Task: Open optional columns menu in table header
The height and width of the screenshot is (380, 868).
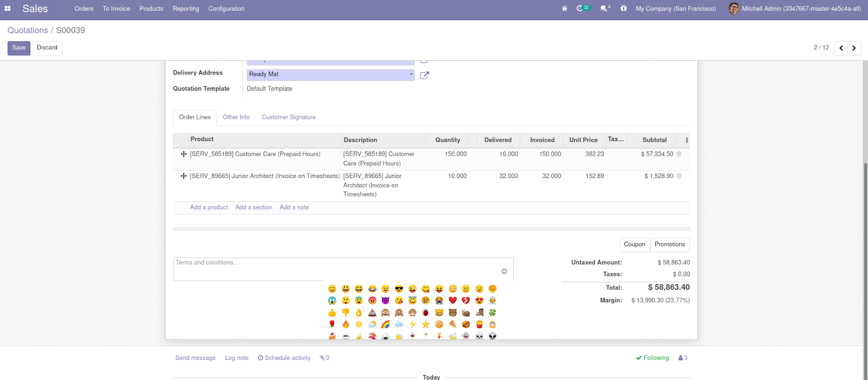Action: click(687, 140)
